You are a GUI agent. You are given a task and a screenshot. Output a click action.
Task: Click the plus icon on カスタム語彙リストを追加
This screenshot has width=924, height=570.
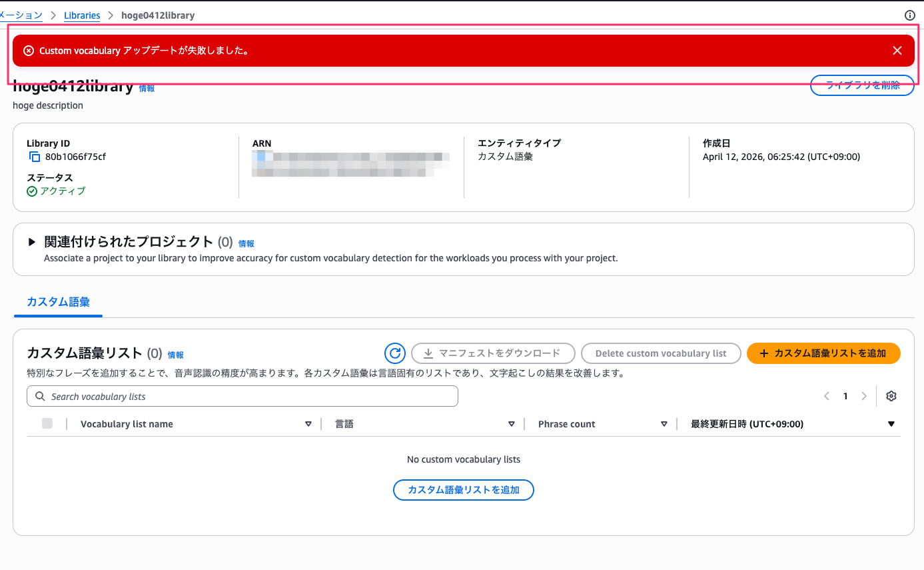tap(764, 353)
